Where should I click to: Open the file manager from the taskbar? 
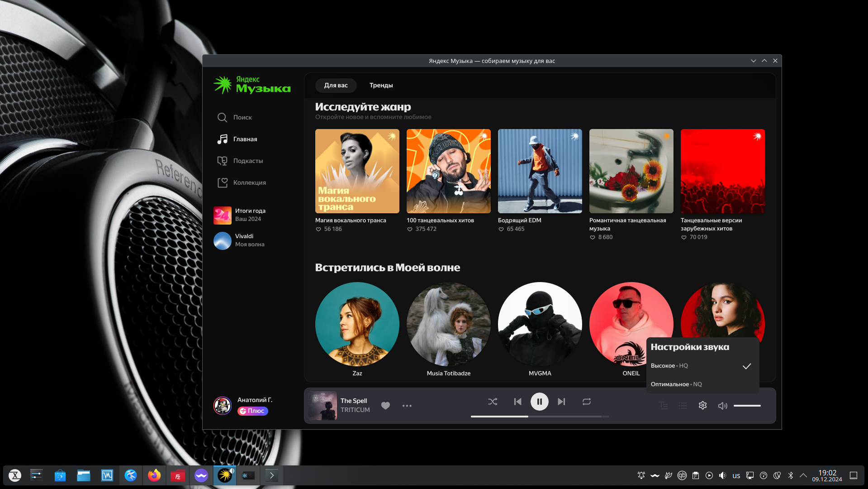point(84,475)
